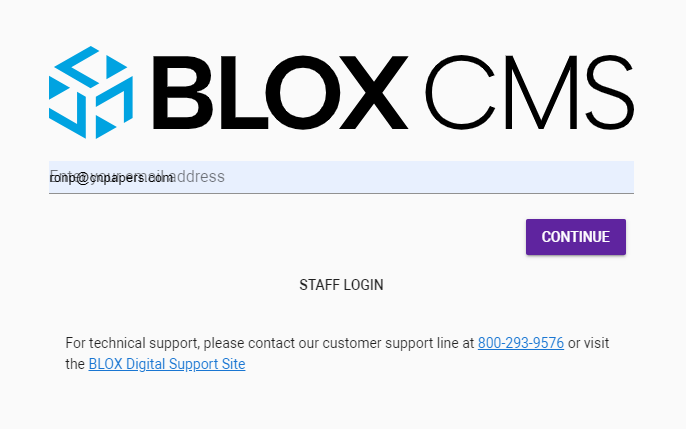The image size is (686, 429).
Task: Focus the email address input field
Action: 341,177
